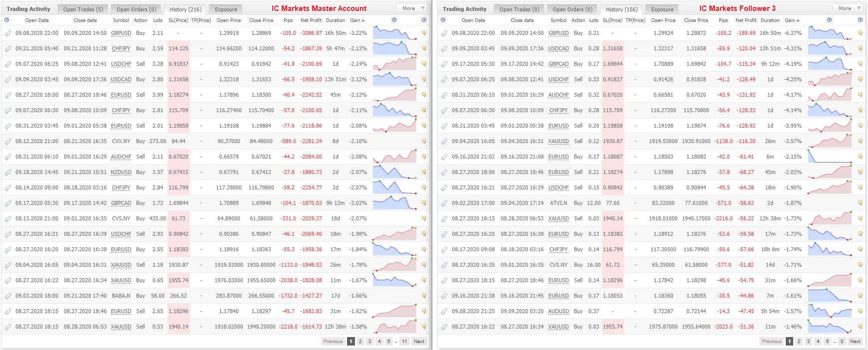Open AUDUSD symbol link in Follower 3
The width and height of the screenshot is (868, 350).
558,312
